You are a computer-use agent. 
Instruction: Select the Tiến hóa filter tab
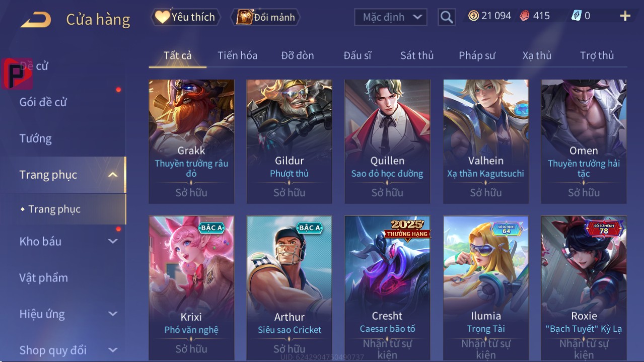(237, 55)
